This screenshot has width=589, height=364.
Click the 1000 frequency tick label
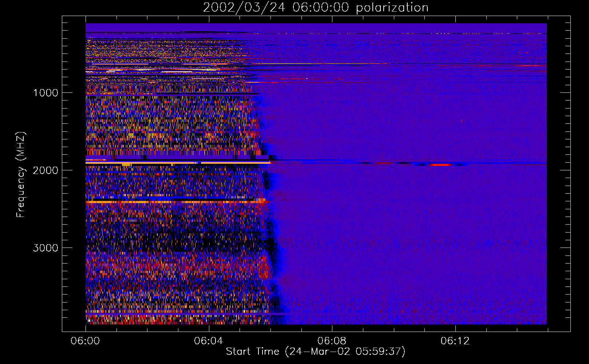(46, 93)
